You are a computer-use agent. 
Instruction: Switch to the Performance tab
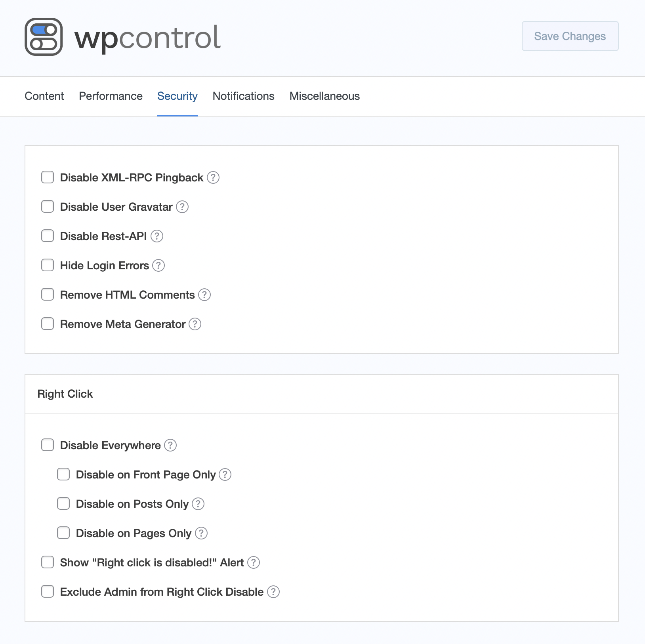[111, 96]
